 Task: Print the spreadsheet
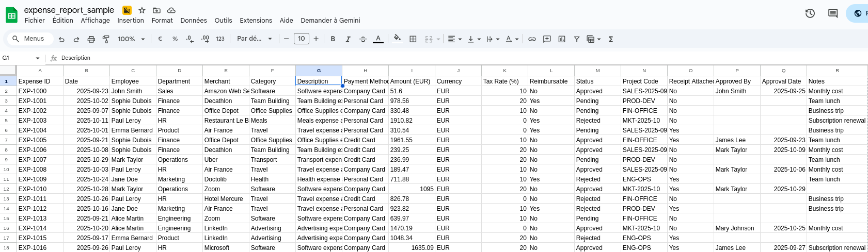91,39
